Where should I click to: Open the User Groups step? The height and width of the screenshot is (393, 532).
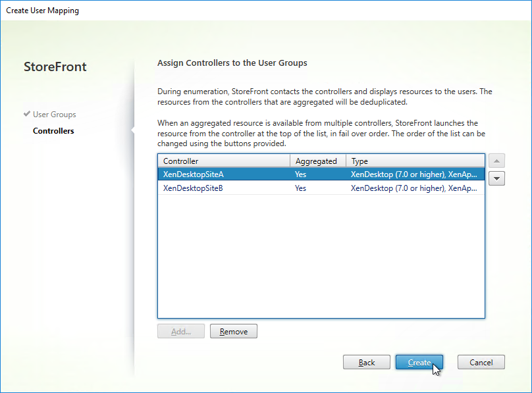coord(54,115)
